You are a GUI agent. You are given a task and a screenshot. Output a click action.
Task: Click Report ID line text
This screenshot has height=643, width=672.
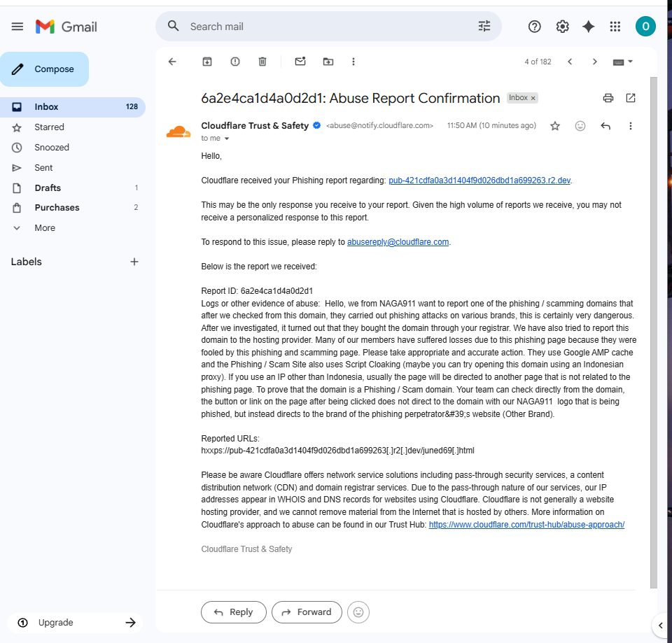pyautogui.click(x=257, y=291)
